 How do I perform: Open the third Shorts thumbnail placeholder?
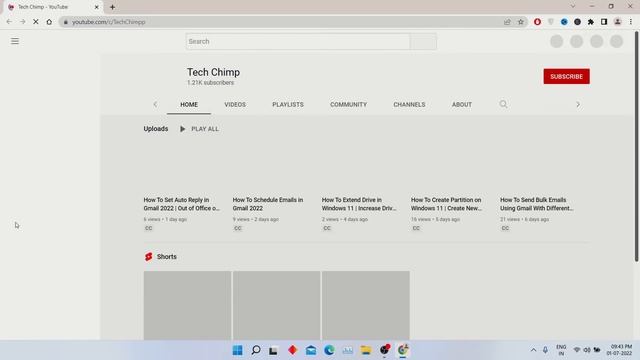[x=366, y=305]
